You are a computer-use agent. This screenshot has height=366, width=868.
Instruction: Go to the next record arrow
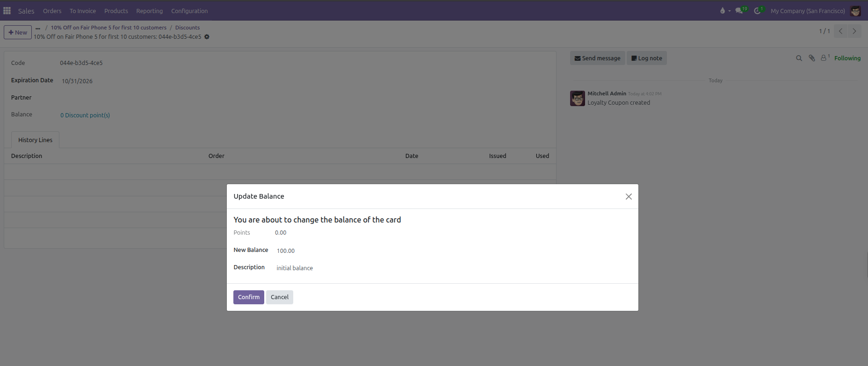854,31
